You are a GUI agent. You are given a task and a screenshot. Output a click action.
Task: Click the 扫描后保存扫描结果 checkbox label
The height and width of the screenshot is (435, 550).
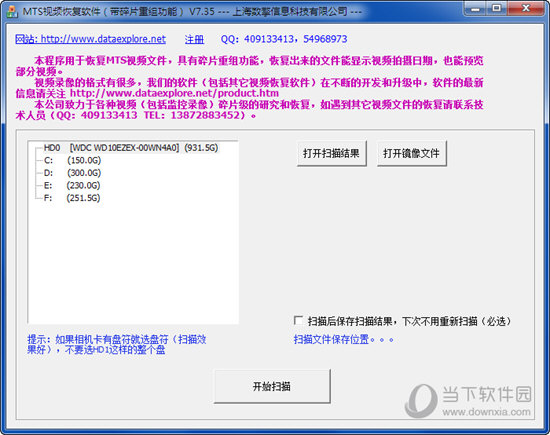point(409,321)
